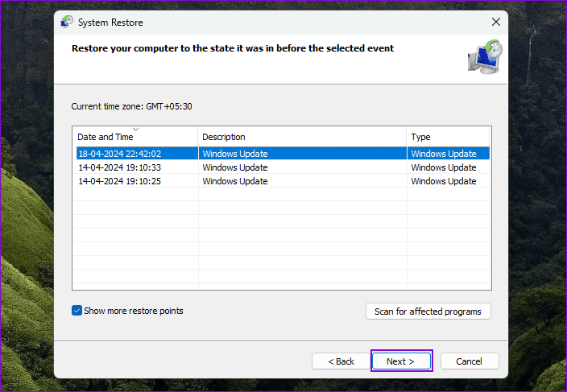Click the Restore your computer heading text
567x392 pixels.
(233, 48)
